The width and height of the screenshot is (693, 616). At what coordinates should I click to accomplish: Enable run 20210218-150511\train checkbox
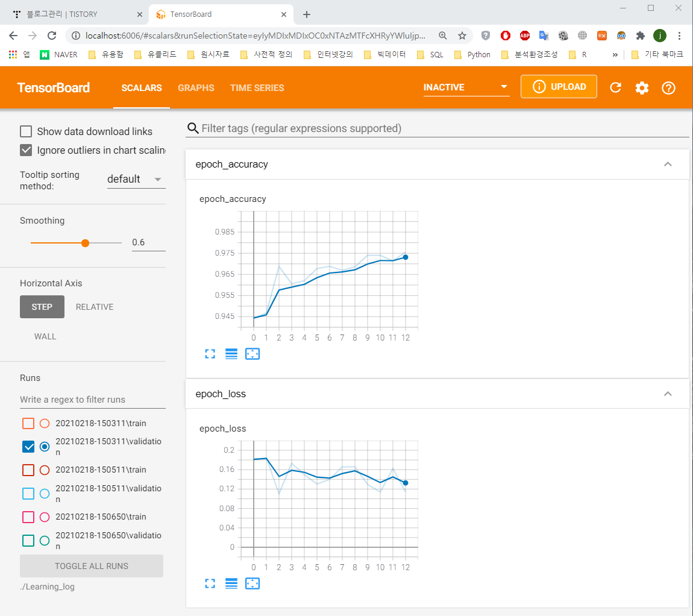pyautogui.click(x=28, y=470)
